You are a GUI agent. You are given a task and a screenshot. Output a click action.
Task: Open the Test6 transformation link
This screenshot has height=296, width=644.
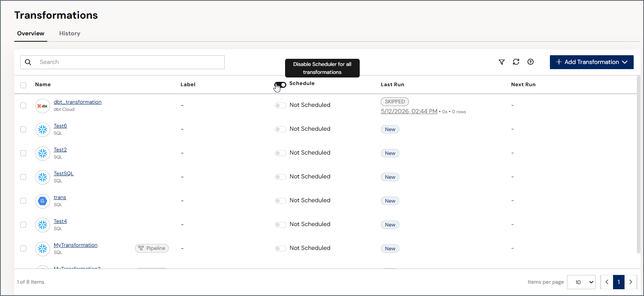(x=60, y=126)
